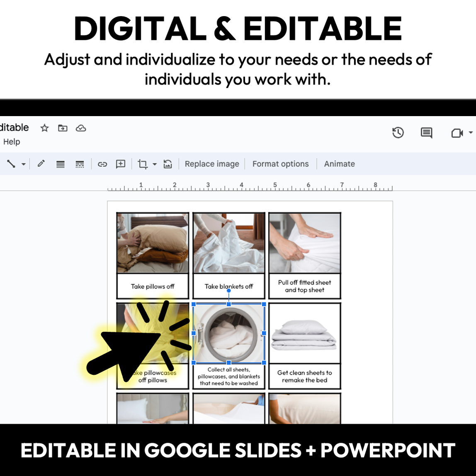Select the crop image tool
This screenshot has width=476, height=476.
pyautogui.click(x=143, y=164)
